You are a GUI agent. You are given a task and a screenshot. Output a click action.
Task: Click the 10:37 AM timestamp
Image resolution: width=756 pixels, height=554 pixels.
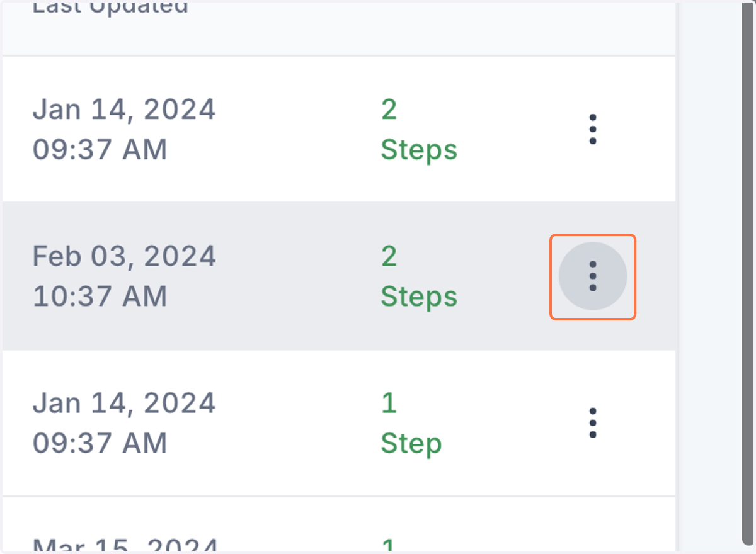tap(100, 297)
